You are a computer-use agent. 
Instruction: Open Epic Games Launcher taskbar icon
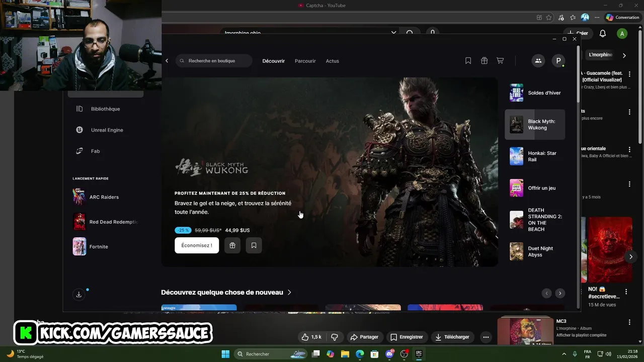tap(419, 354)
